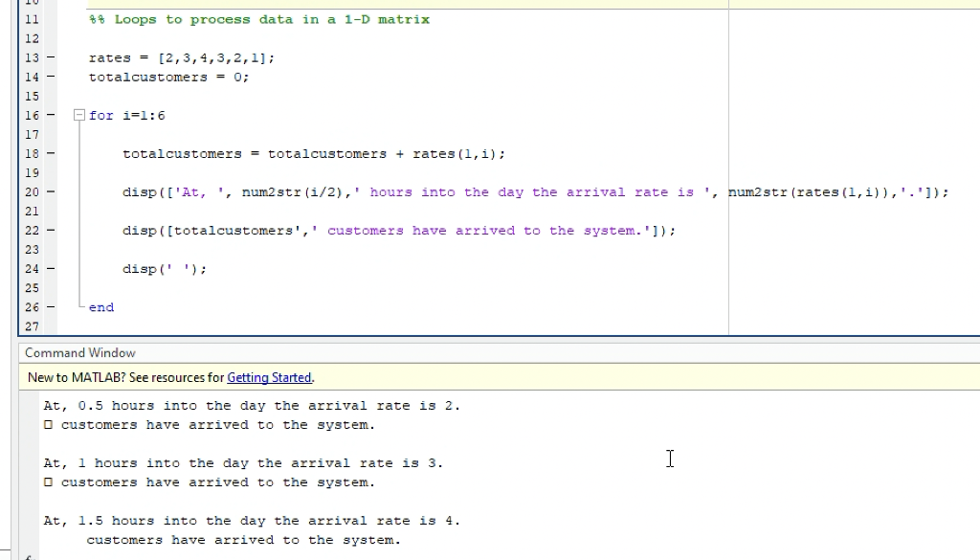This screenshot has height=560, width=980.
Task: Collapse the for loop code fold
Action: pos(79,115)
